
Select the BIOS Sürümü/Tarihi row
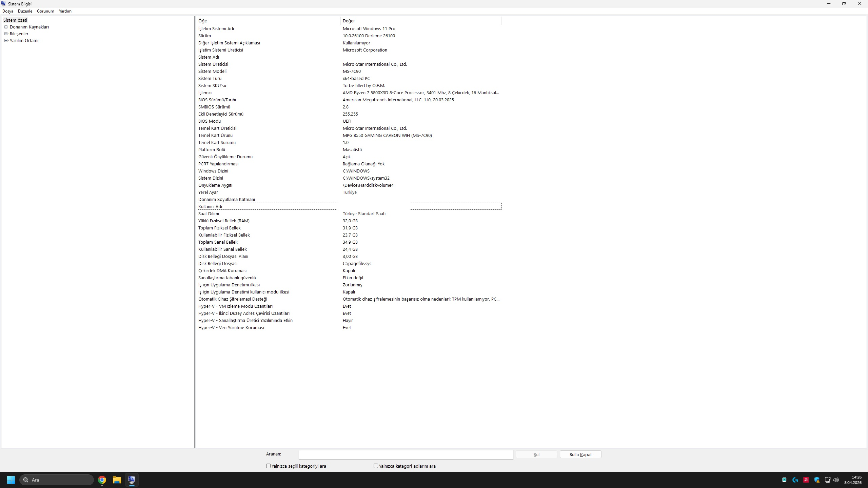tap(350, 100)
